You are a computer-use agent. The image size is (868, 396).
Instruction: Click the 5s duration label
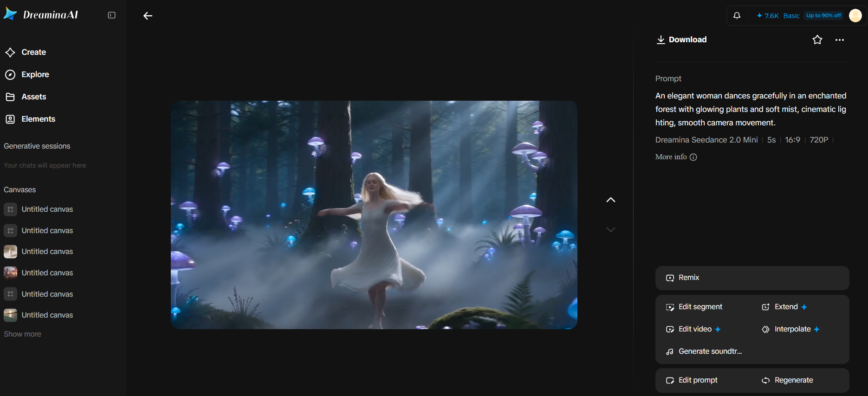[771, 140]
